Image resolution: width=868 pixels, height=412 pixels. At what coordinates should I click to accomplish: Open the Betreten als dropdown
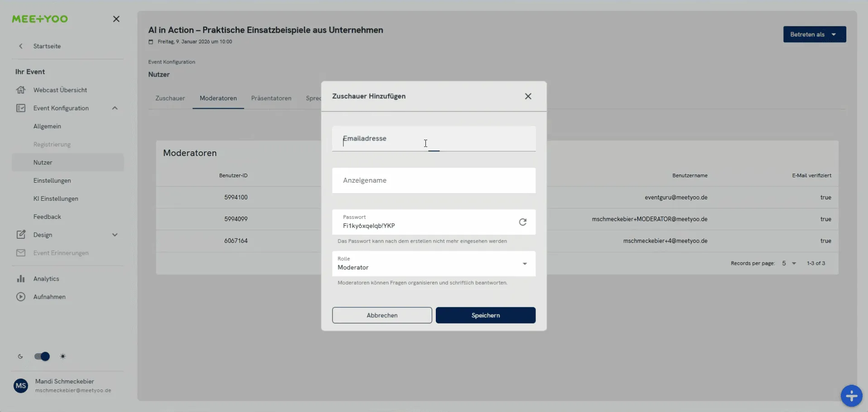coord(814,34)
